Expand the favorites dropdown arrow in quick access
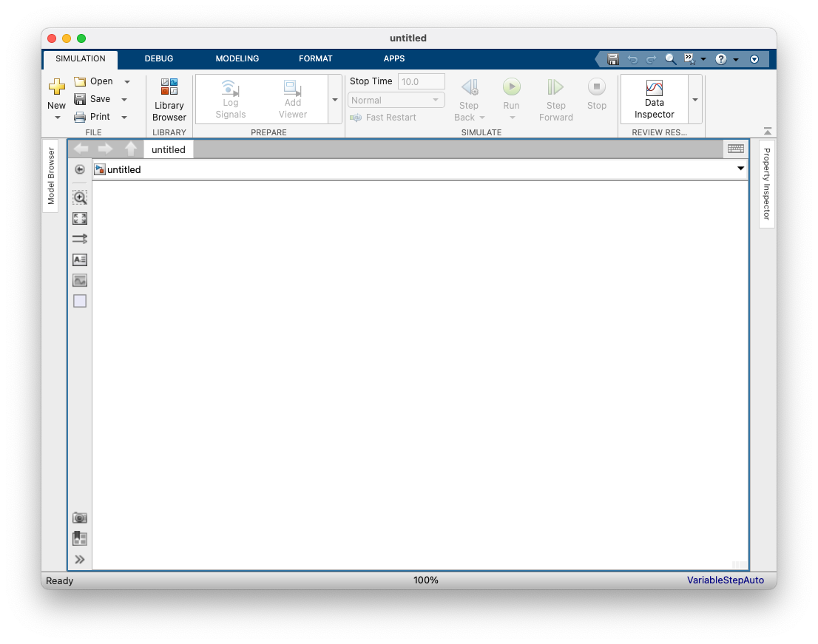This screenshot has width=818, height=644. (703, 59)
